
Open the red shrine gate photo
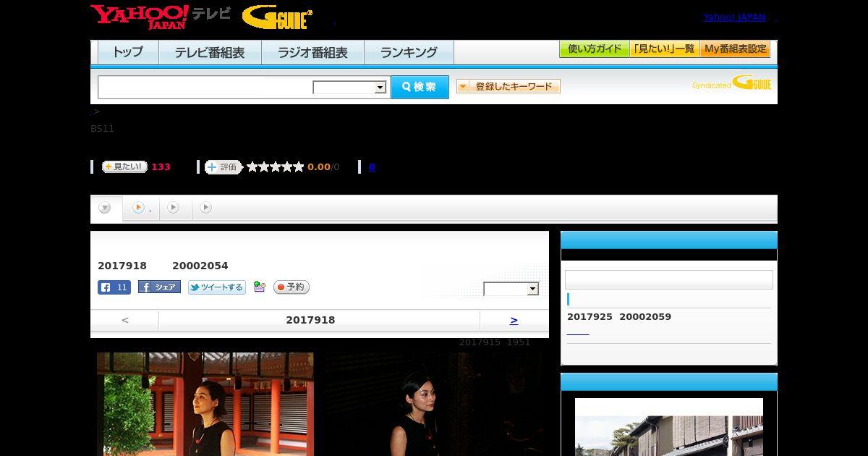coord(205,404)
